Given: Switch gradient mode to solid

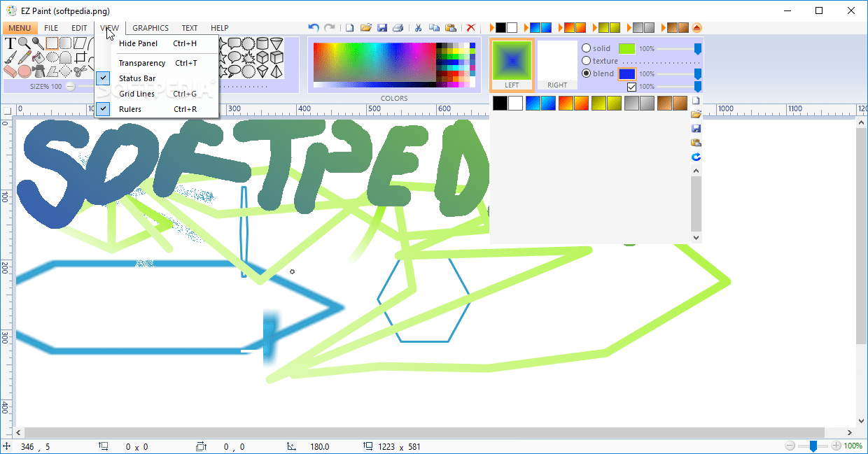Looking at the screenshot, I should pos(586,48).
